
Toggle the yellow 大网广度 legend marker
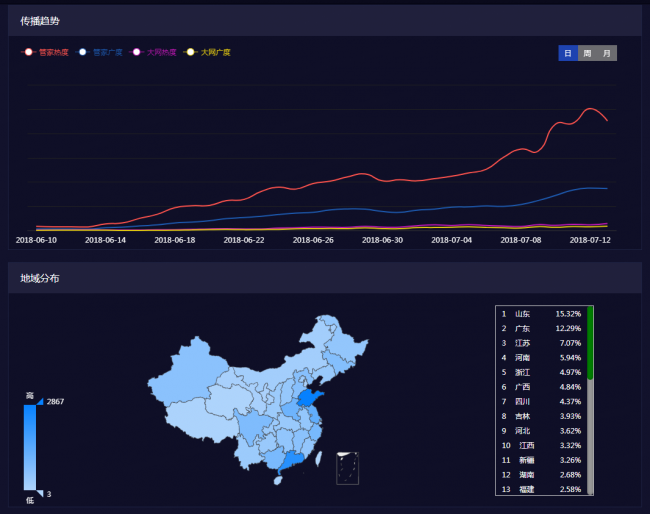pyautogui.click(x=191, y=52)
